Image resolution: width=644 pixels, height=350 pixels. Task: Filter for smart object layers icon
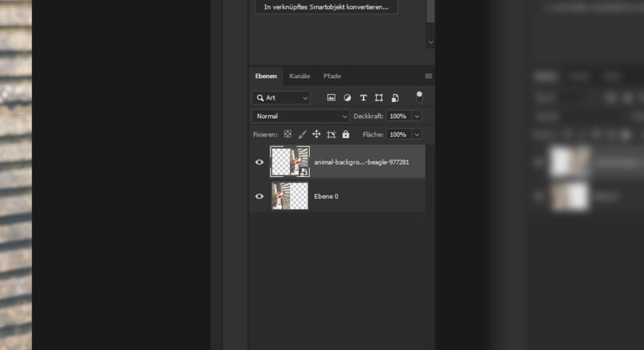[395, 98]
